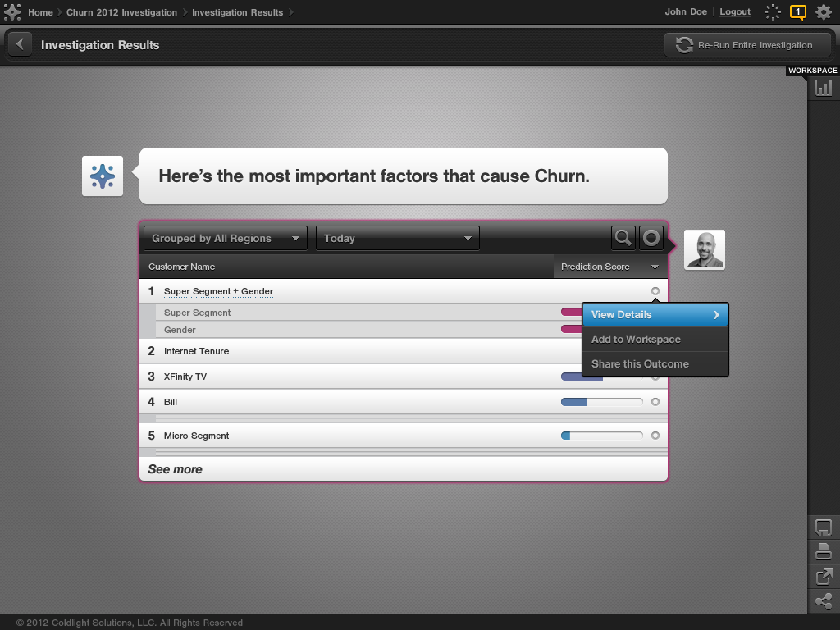Click the Logout link
This screenshot has height=630, width=840.
point(735,12)
